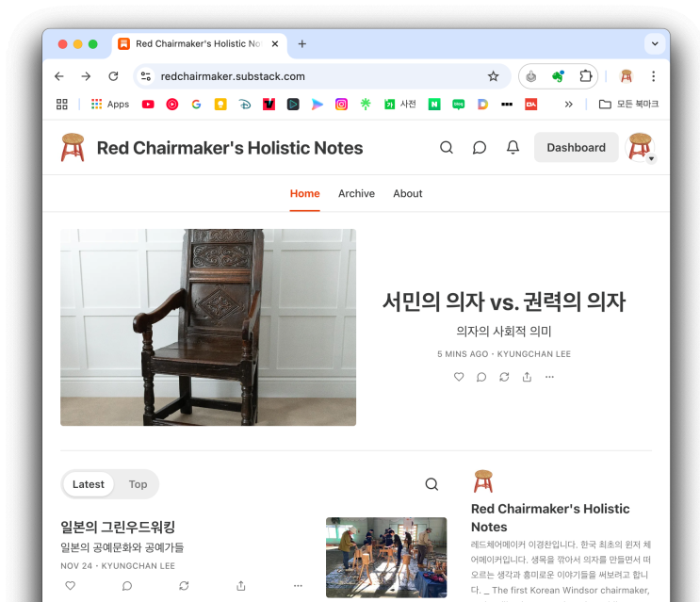The image size is (700, 602).
Task: Open the chat bubble in header
Action: [479, 147]
